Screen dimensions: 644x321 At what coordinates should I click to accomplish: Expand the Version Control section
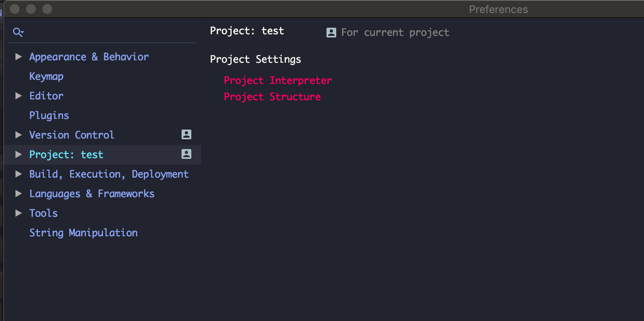[18, 135]
